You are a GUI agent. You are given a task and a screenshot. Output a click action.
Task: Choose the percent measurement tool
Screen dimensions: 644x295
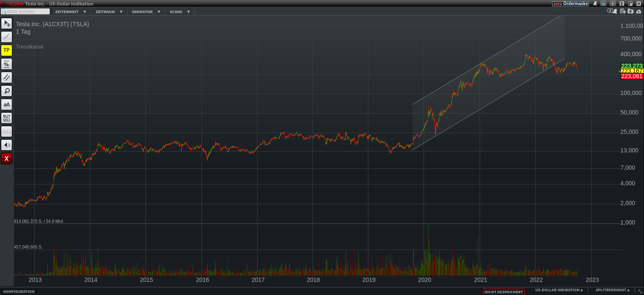pos(6,64)
